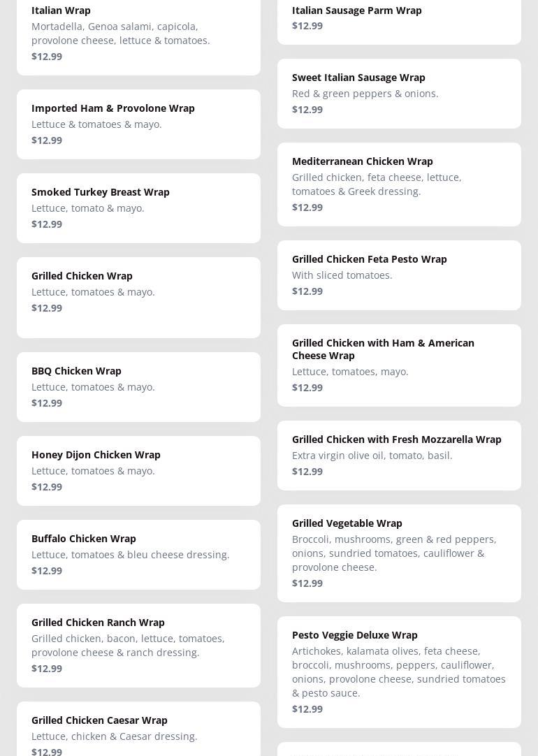The height and width of the screenshot is (756, 538).
Task: Select Honey Dijon Chicken Wrap
Action: tap(138, 471)
